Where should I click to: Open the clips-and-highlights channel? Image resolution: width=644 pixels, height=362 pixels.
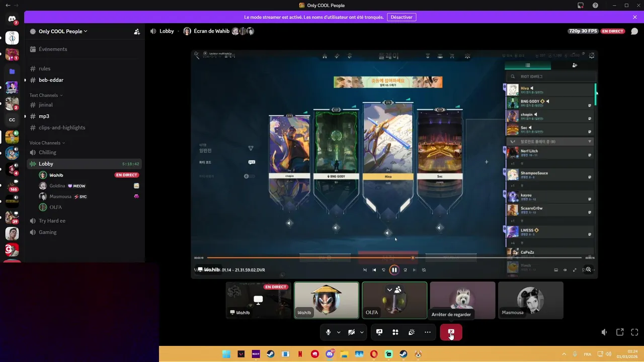pos(84,128)
